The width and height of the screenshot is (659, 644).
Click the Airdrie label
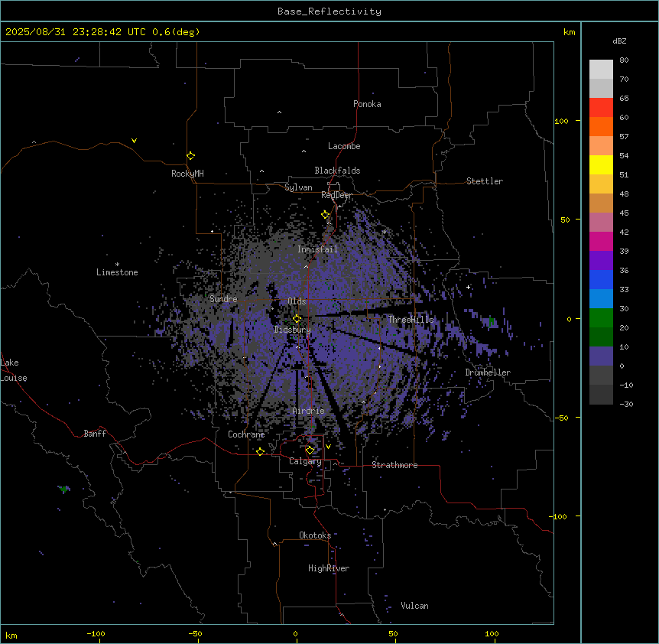tap(308, 411)
